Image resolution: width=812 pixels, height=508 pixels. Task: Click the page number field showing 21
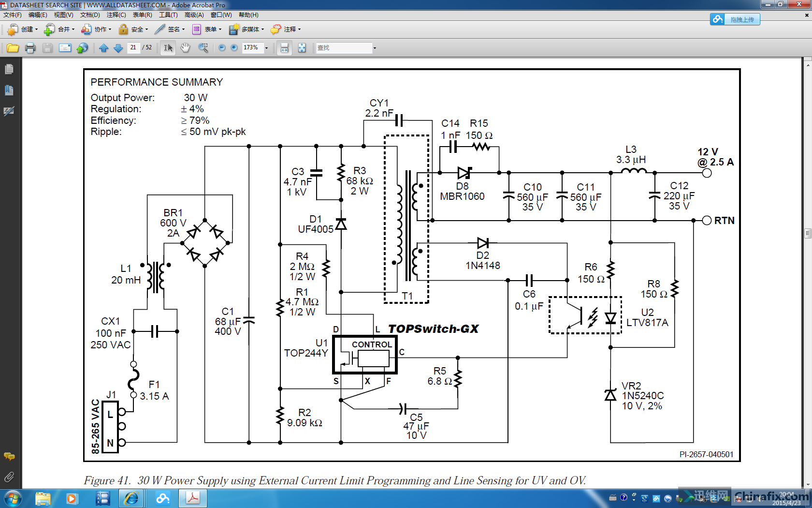coord(134,47)
